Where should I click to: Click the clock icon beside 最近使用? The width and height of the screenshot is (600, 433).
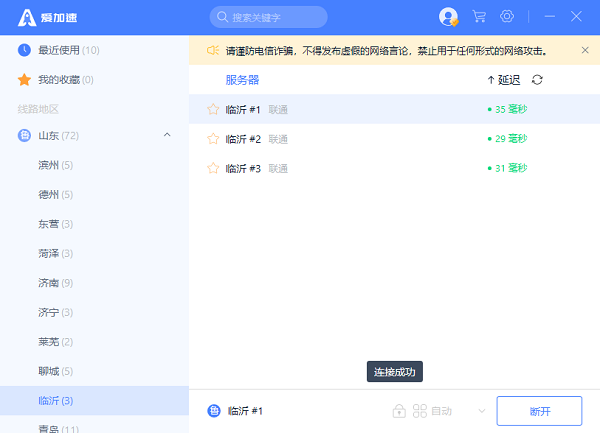24,50
